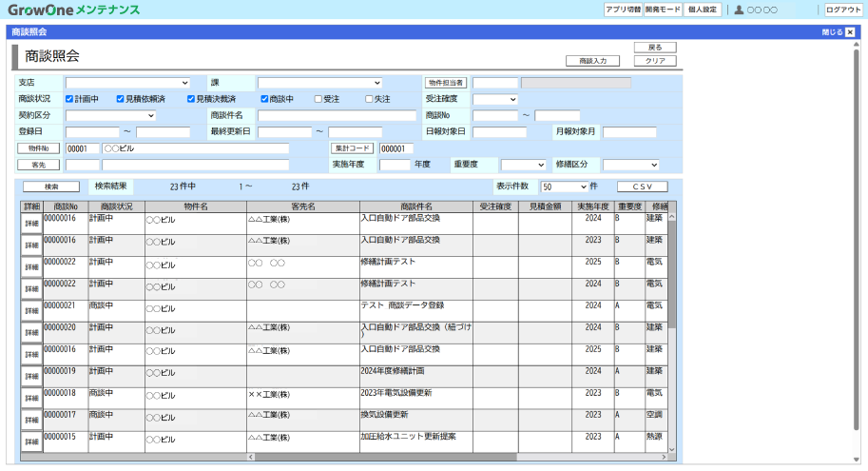Click the 月報対象月 field
The image size is (868, 471).
(629, 132)
